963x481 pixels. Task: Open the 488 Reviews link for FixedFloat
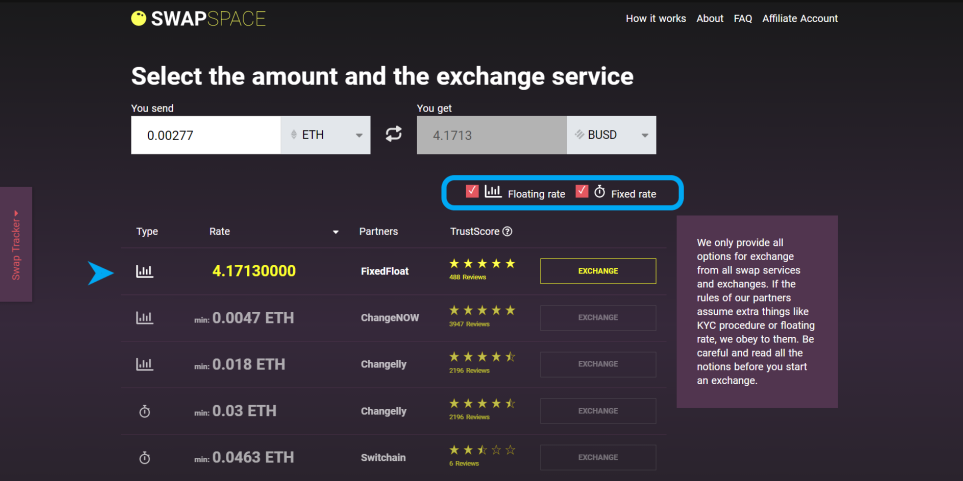[x=467, y=278]
